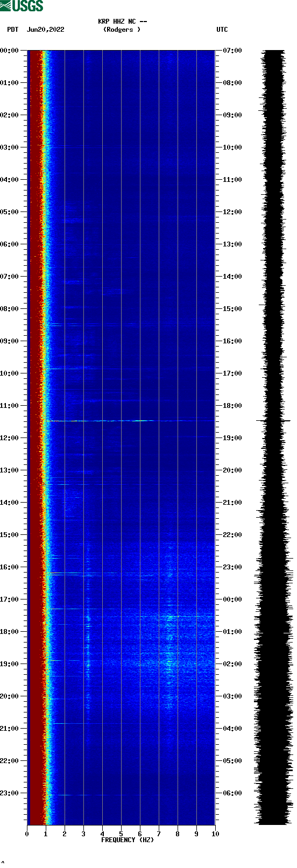Viewport: 297px width, 868px height.
Task: Click the red low-frequency band below 1 Hz
Action: (x=36, y=437)
